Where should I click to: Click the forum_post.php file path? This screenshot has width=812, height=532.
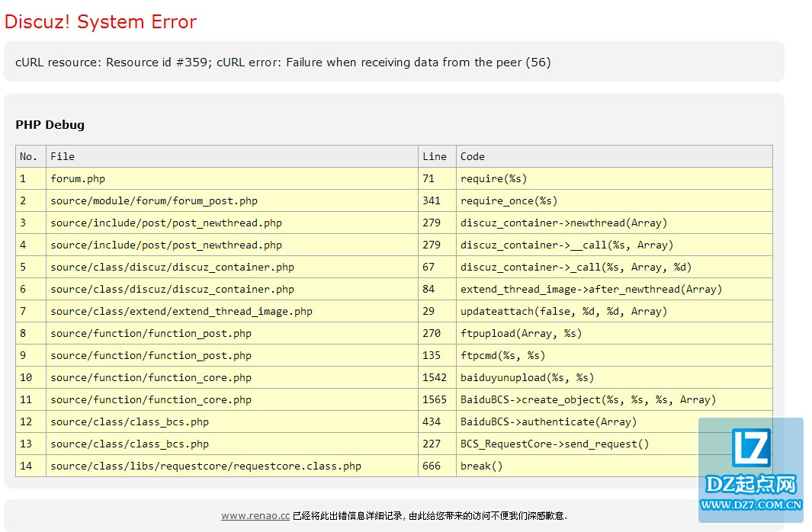[154, 200]
